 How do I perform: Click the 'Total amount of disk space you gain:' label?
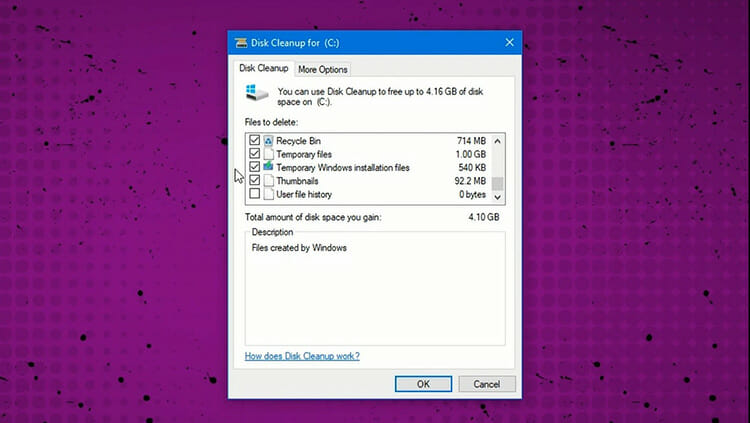(313, 217)
